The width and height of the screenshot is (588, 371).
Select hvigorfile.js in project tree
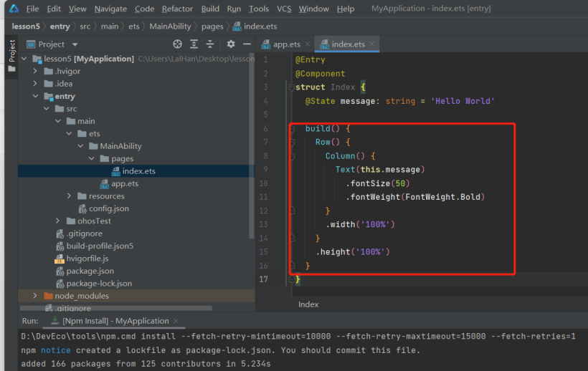click(x=87, y=259)
